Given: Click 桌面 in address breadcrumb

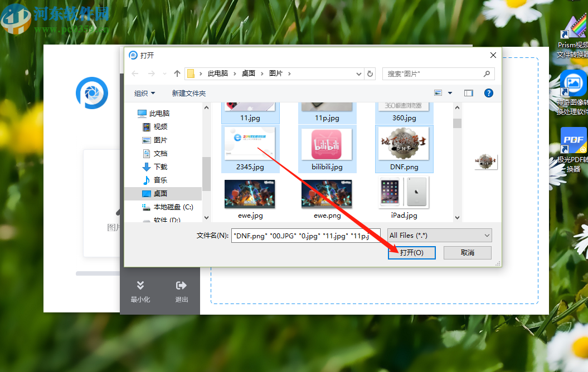Looking at the screenshot, I should [248, 74].
